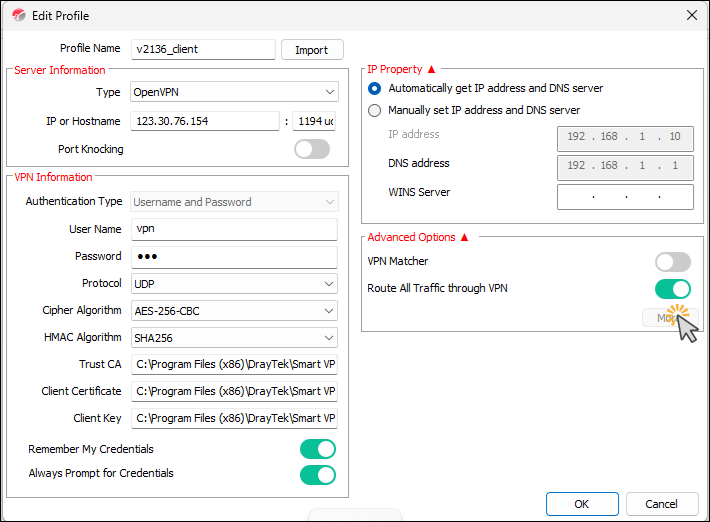Click the Import button
This screenshot has width=710, height=522.
pyautogui.click(x=312, y=50)
